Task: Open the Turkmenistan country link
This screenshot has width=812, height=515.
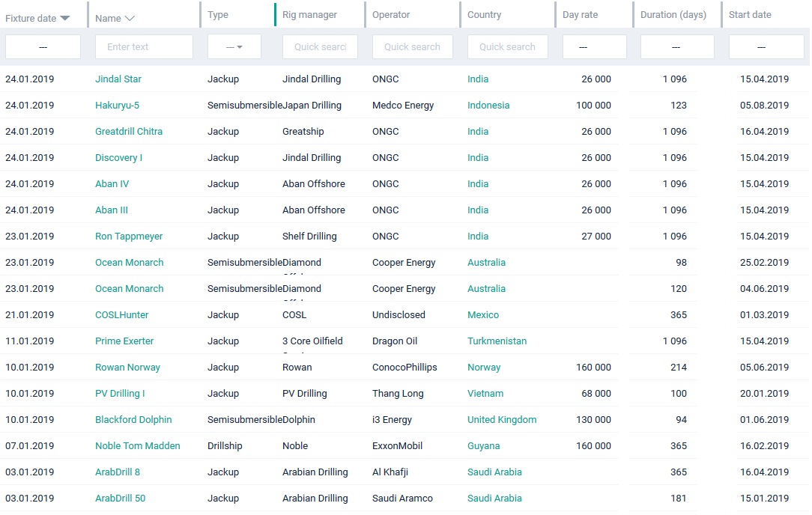Action: [497, 341]
